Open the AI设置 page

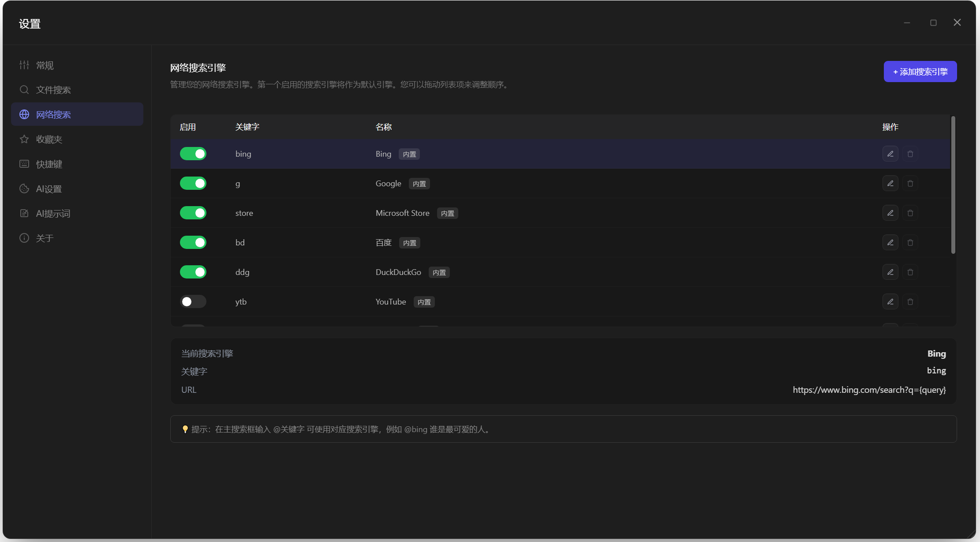pyautogui.click(x=77, y=188)
